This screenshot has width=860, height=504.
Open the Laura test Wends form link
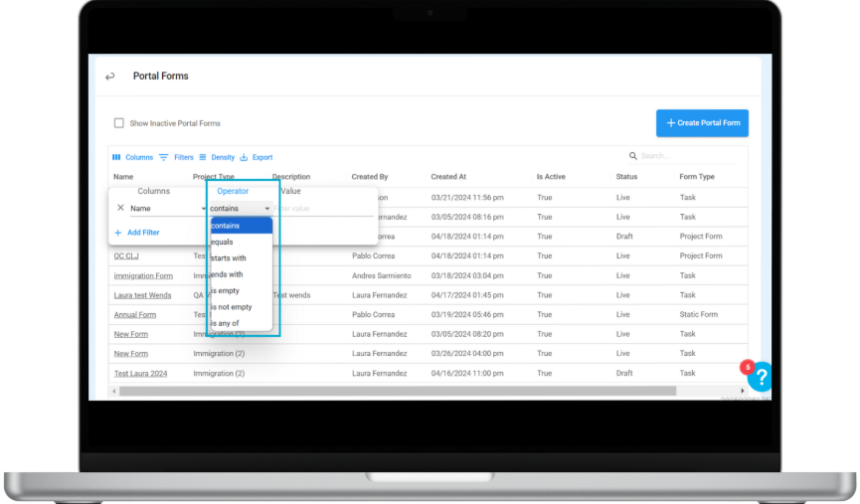click(142, 295)
